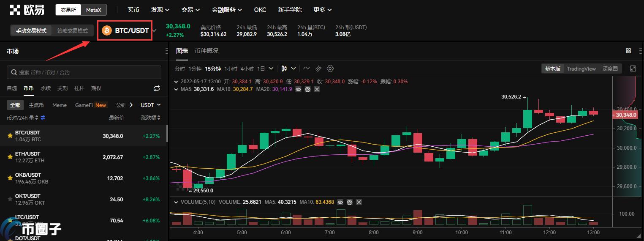
Task: Select 交易所 exchange mode
Action: click(69, 10)
